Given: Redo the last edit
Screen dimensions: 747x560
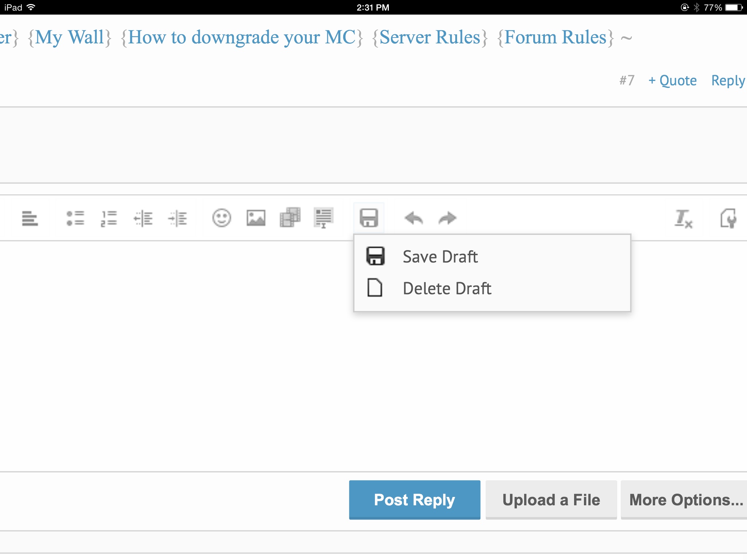Looking at the screenshot, I should click(447, 218).
